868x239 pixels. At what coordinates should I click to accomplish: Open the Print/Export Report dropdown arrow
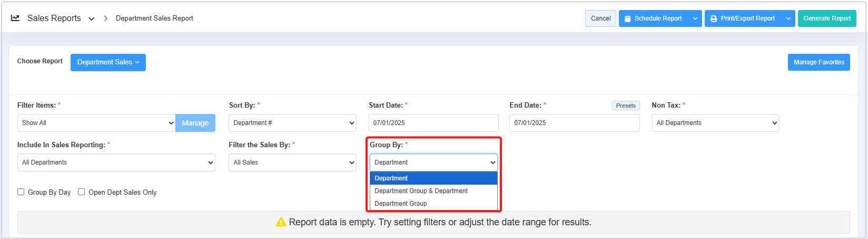pyautogui.click(x=788, y=18)
